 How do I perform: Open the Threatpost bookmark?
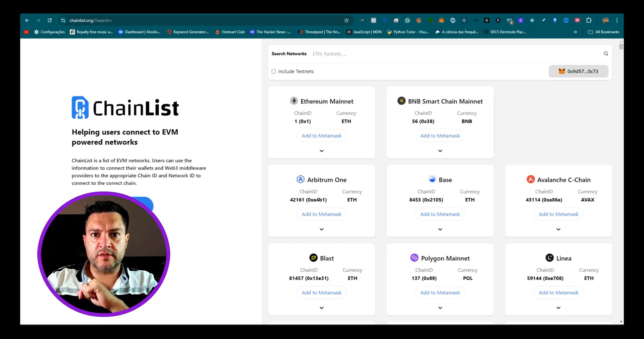click(x=320, y=32)
